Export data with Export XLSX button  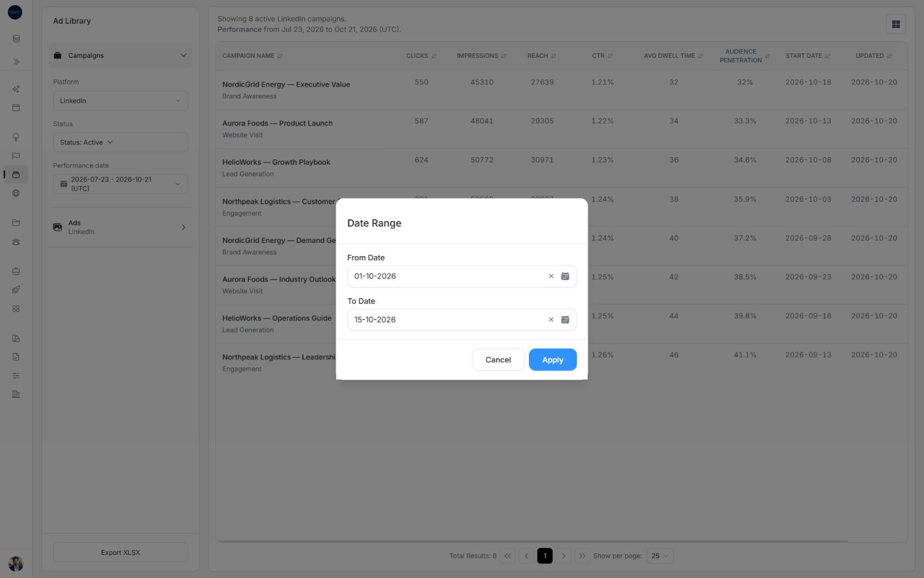point(121,553)
